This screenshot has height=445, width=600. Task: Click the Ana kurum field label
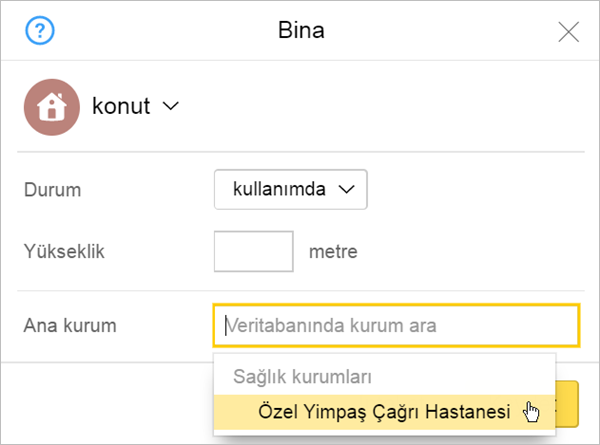coord(70,326)
